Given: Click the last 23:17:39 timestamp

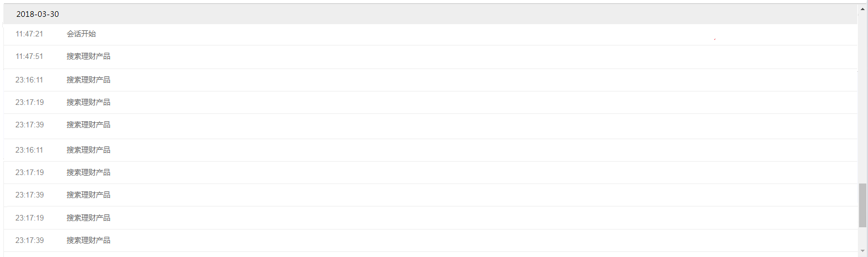Looking at the screenshot, I should pyautogui.click(x=29, y=240).
